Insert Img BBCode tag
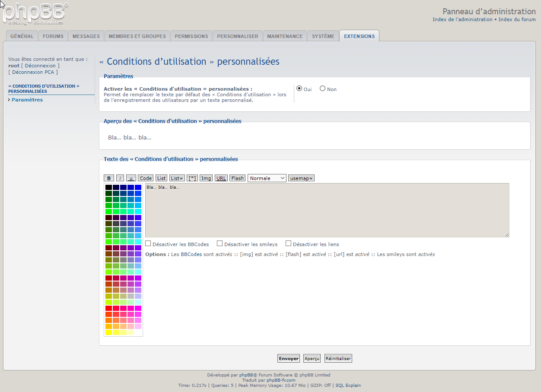 pyautogui.click(x=206, y=178)
